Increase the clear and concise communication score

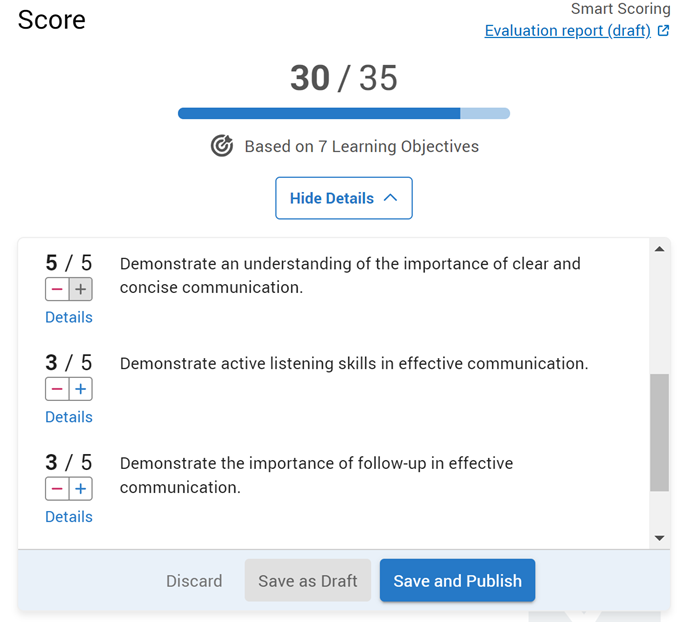click(81, 289)
